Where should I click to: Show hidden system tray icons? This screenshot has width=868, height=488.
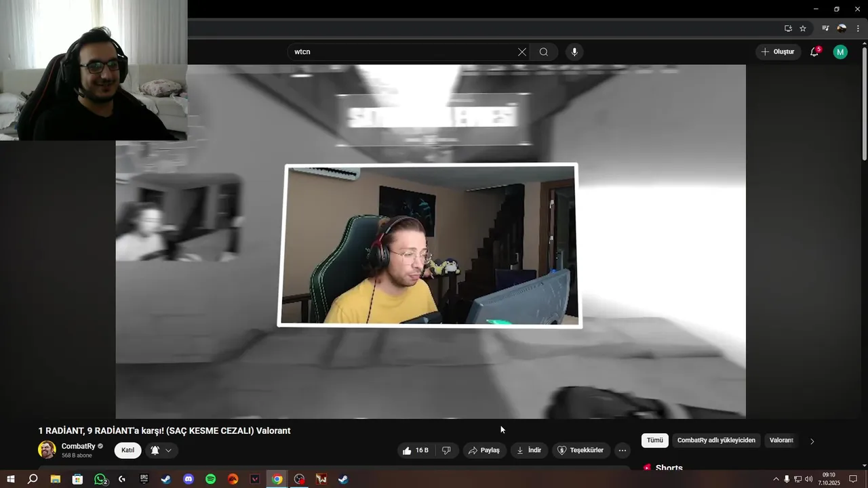tap(776, 479)
